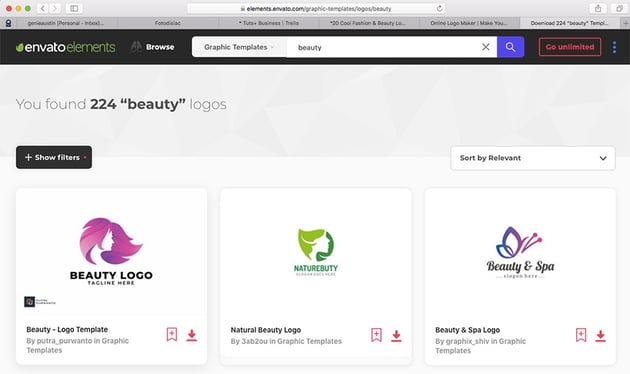Click the Envato Elements logo

coord(65,47)
